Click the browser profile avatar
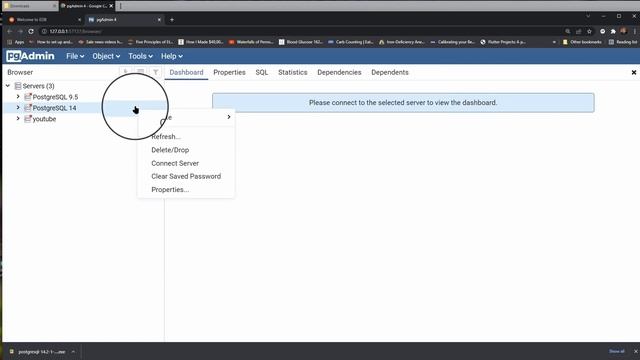This screenshot has height=360, width=640. click(x=623, y=31)
